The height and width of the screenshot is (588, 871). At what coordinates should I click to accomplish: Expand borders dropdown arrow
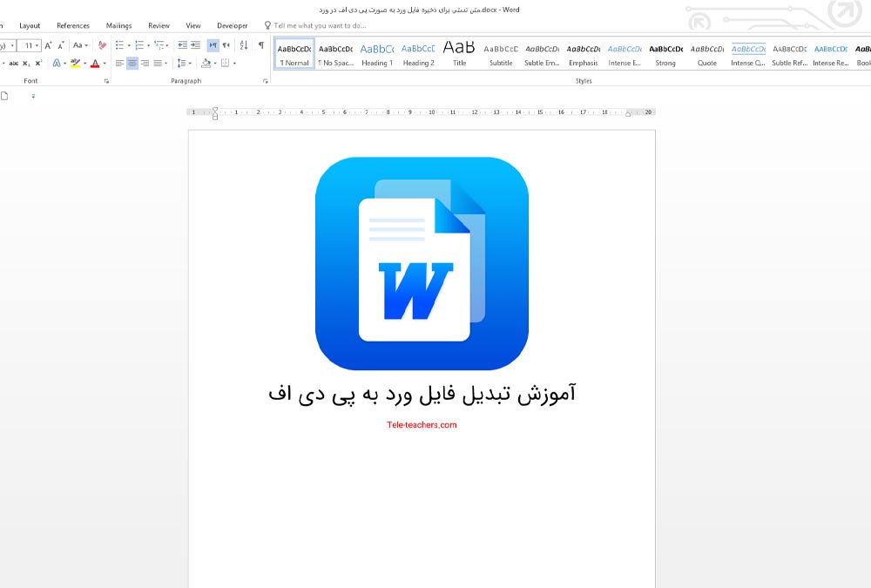click(234, 64)
